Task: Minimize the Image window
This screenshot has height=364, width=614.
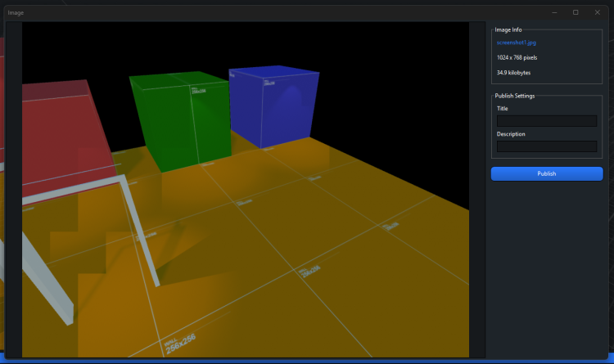Action: (555, 12)
